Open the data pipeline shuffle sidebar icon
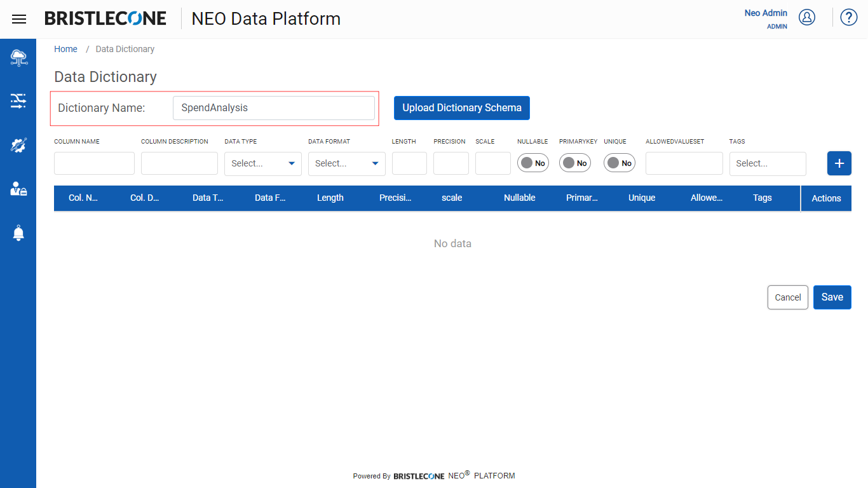The height and width of the screenshot is (488, 868). click(x=18, y=101)
